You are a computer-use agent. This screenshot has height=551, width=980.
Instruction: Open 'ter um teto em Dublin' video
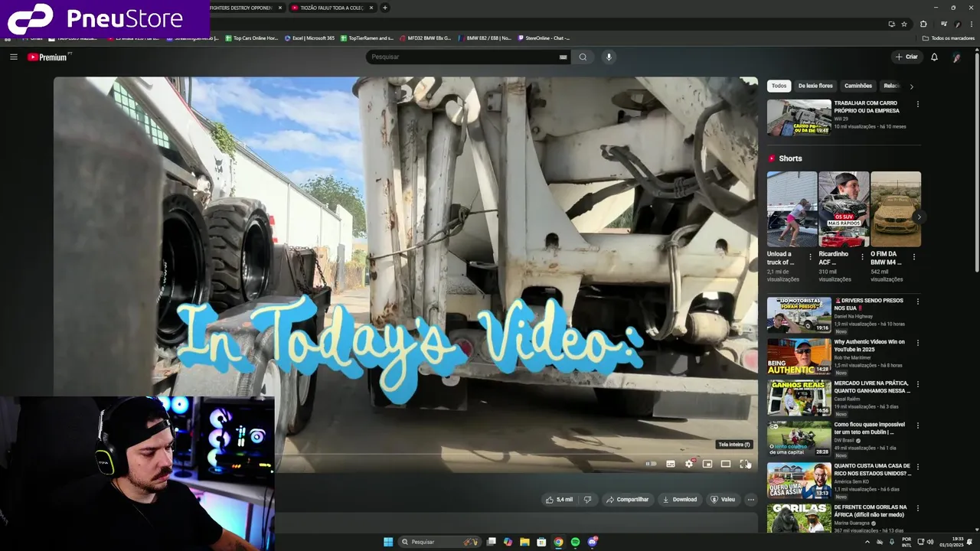[799, 439]
